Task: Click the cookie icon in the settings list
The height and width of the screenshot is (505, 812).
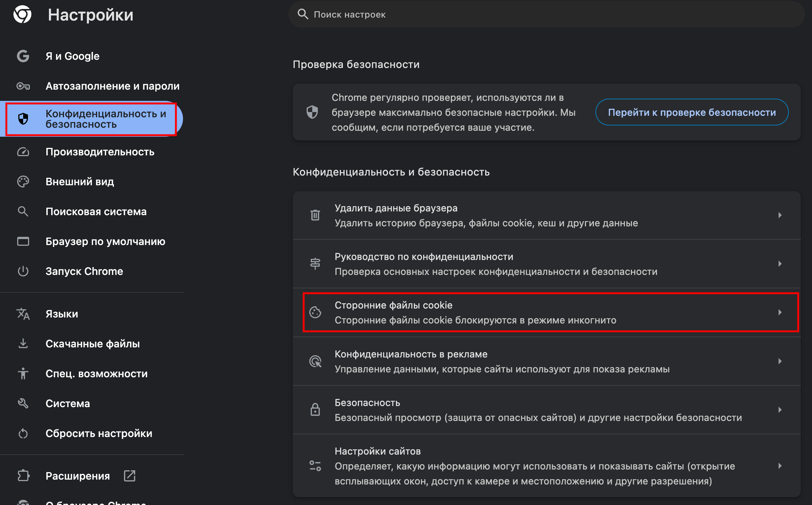Action: tap(315, 312)
